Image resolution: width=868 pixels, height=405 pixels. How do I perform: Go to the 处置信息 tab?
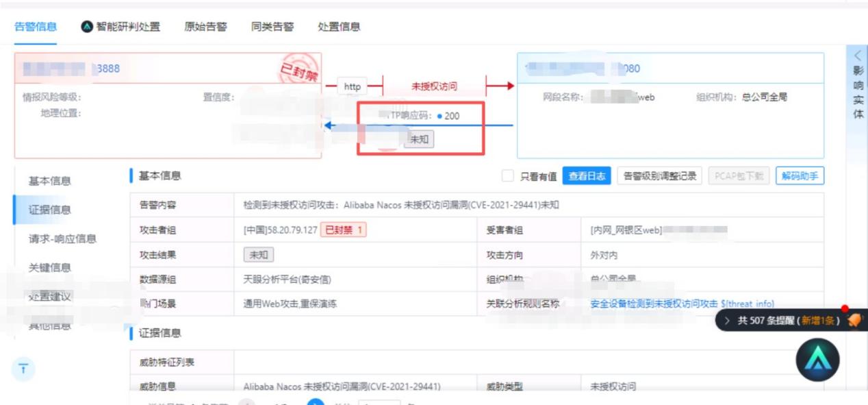[x=340, y=27]
